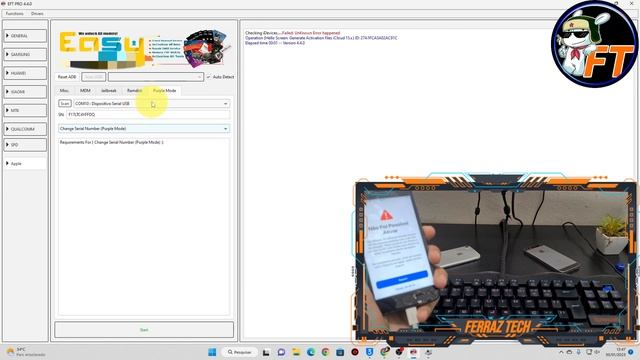Screen dimensions: 640x360
Task: Open the Apple category
Action: tap(25, 164)
